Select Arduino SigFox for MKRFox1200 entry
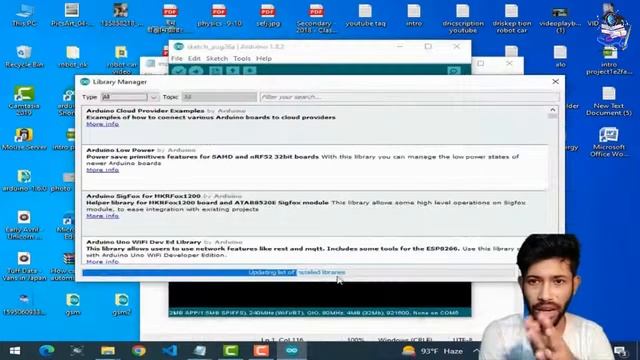 314,213
